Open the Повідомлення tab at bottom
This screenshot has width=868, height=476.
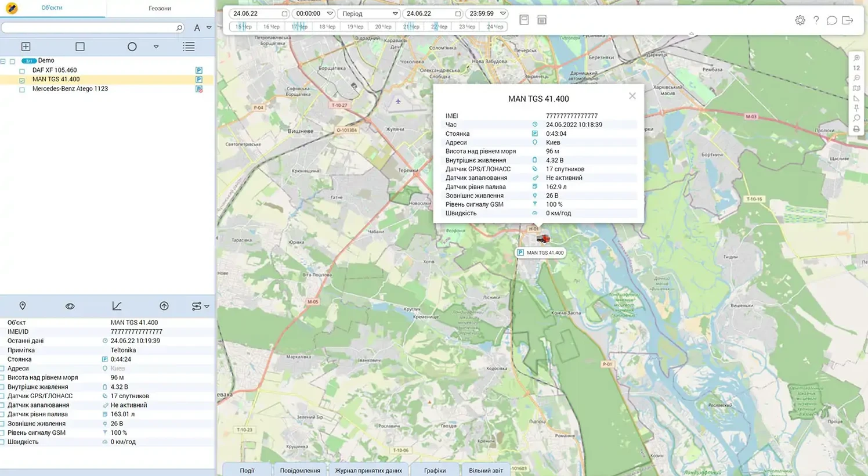click(x=300, y=470)
